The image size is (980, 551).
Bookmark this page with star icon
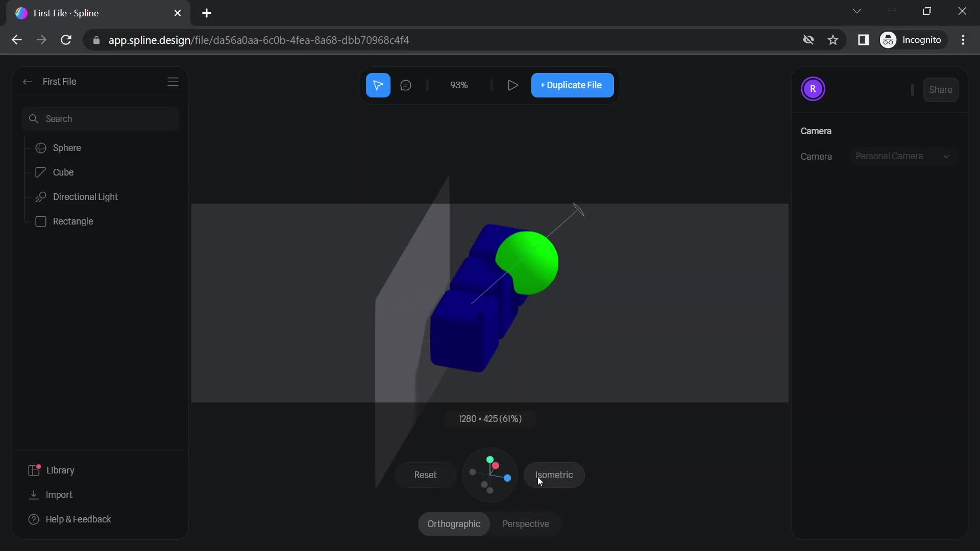click(833, 40)
